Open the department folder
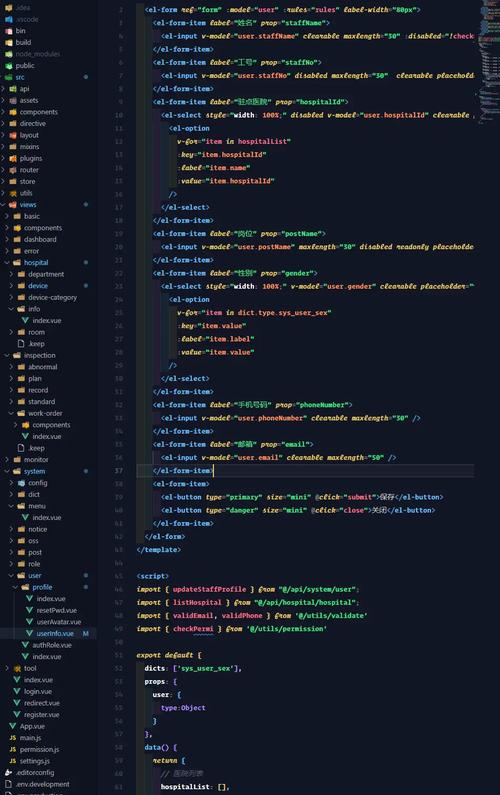 [46, 274]
